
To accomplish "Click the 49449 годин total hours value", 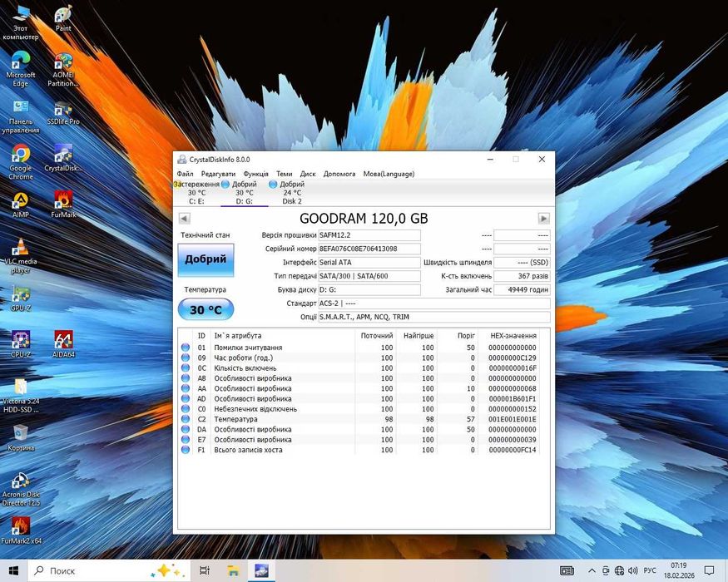I will coord(522,289).
